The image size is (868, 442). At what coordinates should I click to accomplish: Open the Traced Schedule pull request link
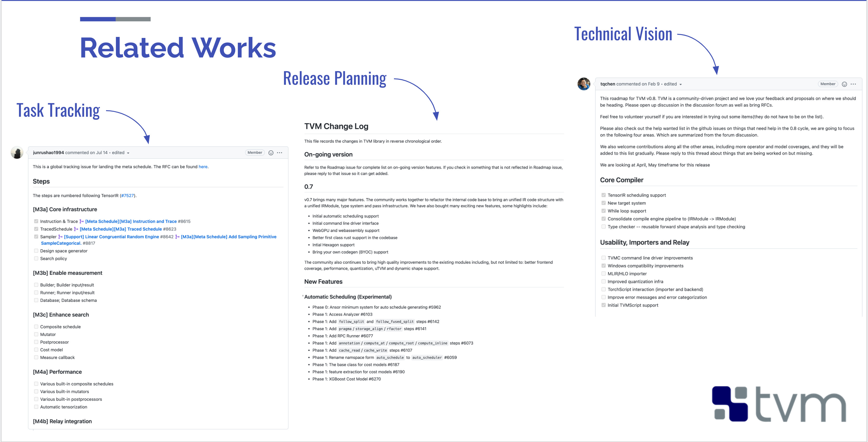(121, 229)
